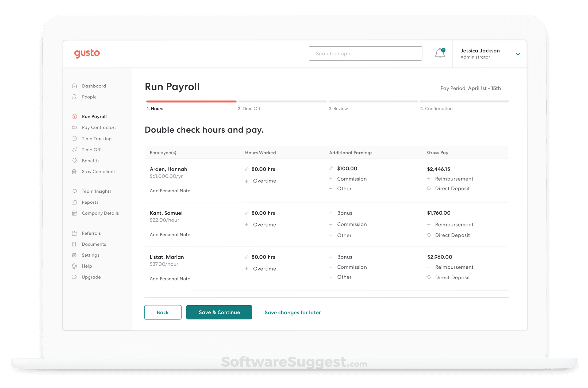Click the Stay Compliant icon
This screenshot has height=388, width=588.
74,172
